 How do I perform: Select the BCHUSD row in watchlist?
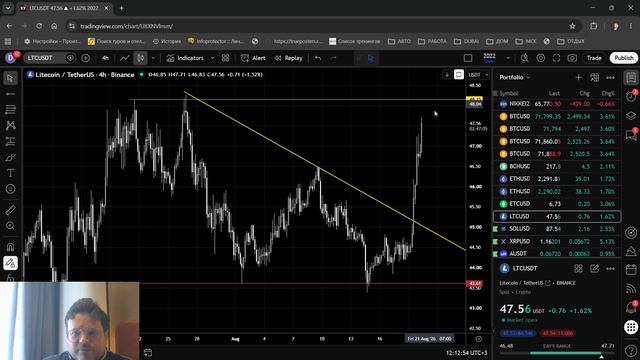click(x=557, y=167)
